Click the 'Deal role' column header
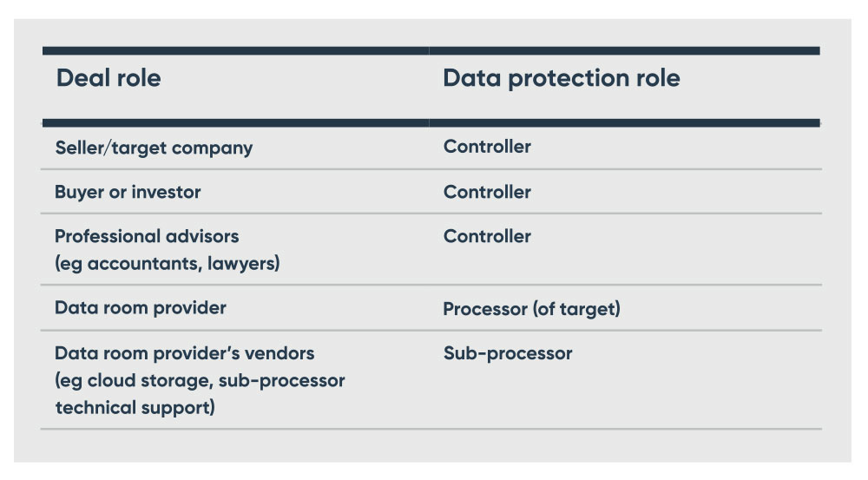Viewport: 868px width, 480px height. 108,78
